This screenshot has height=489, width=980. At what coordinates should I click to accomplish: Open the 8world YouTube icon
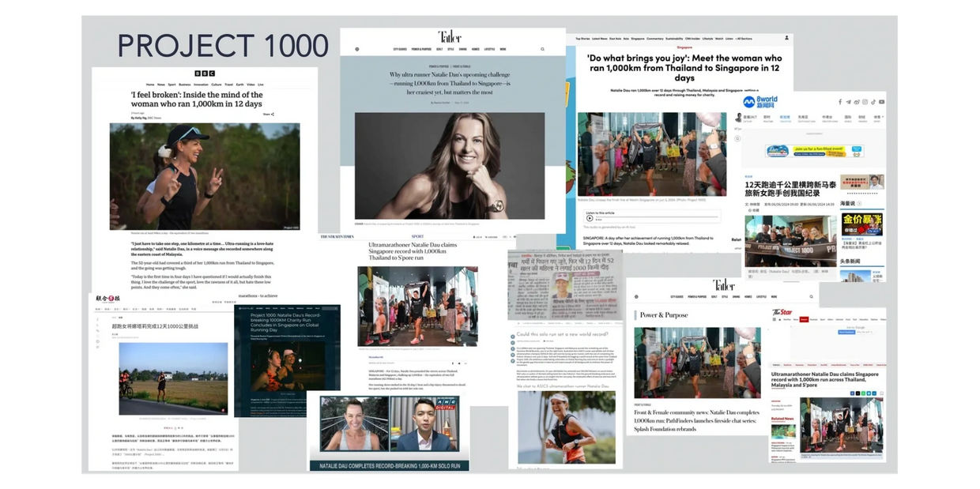click(882, 102)
